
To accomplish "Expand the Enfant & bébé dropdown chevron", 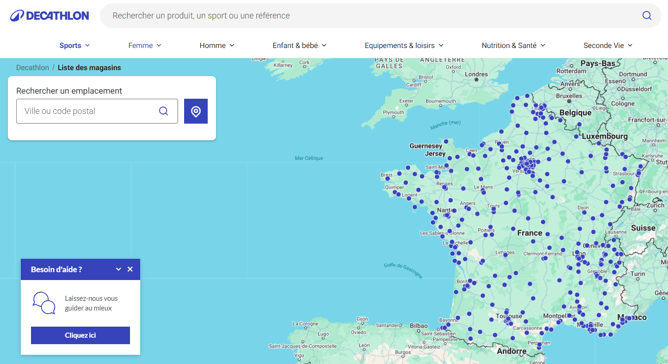I will click(324, 45).
